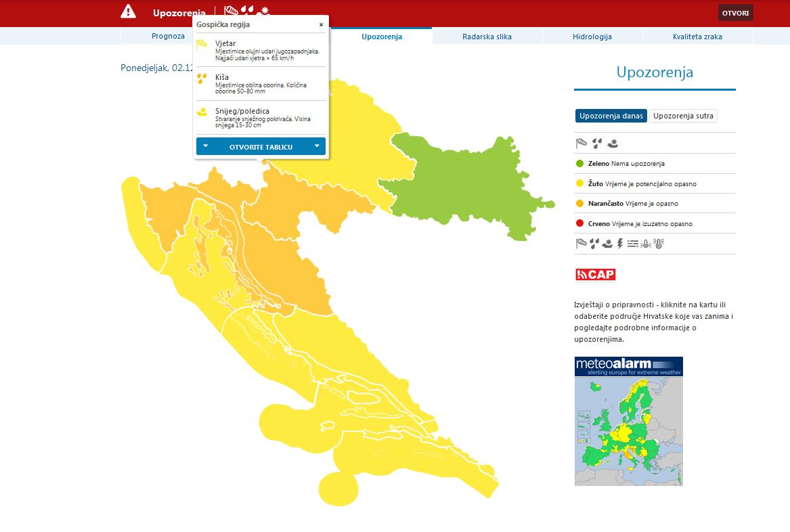The width and height of the screenshot is (790, 532).
Task: Click the Kiša rain droplets icon
Action: point(201,77)
